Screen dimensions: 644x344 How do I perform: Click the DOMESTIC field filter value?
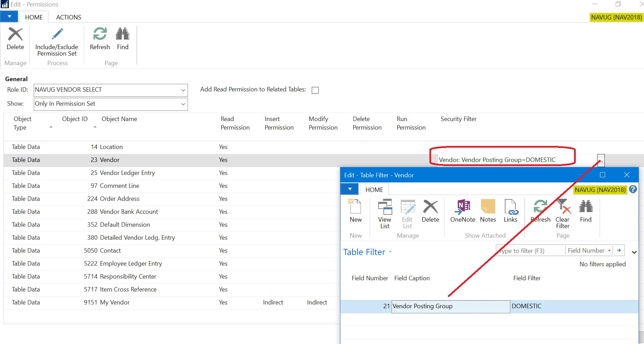click(526, 306)
